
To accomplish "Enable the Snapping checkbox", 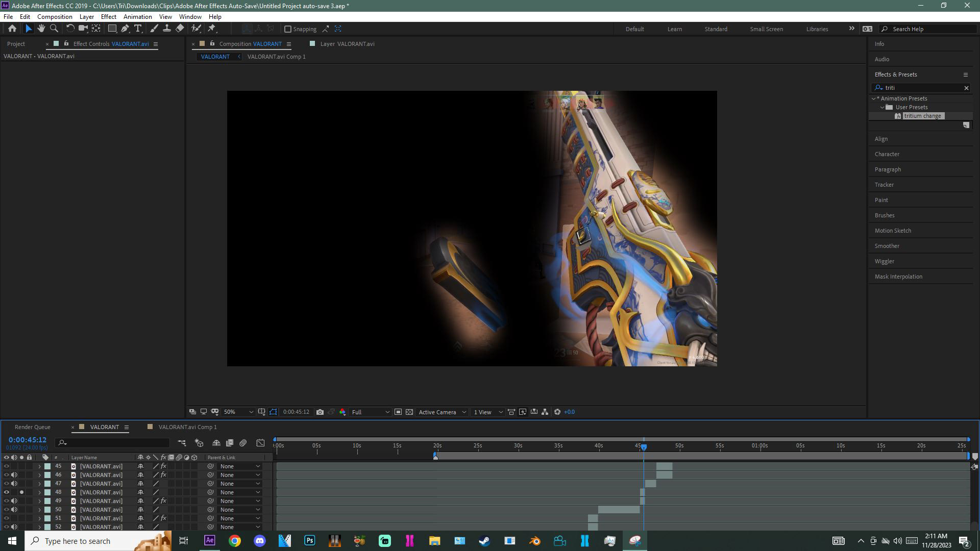I will 288,29.
